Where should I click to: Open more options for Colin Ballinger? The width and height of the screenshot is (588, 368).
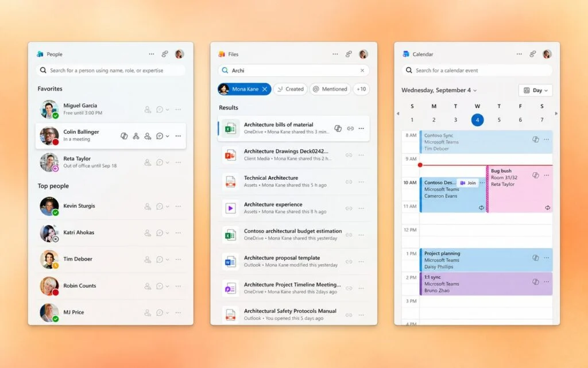pos(178,136)
